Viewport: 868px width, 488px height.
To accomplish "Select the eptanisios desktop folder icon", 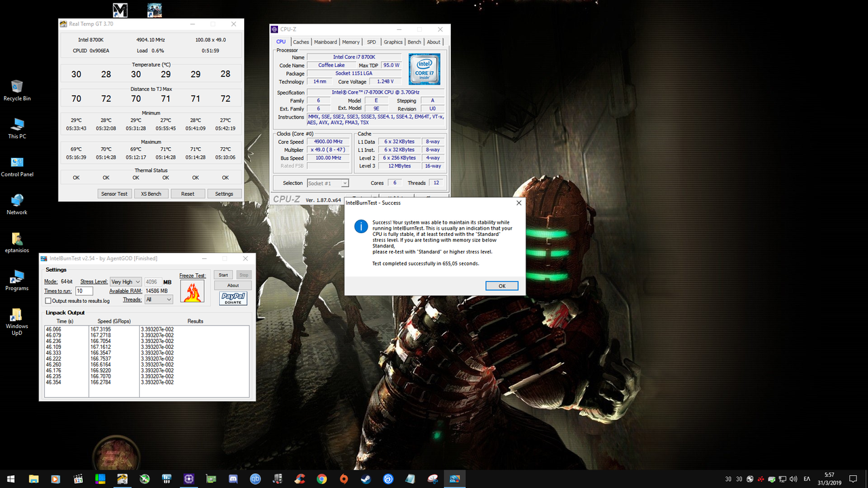I will point(17,242).
